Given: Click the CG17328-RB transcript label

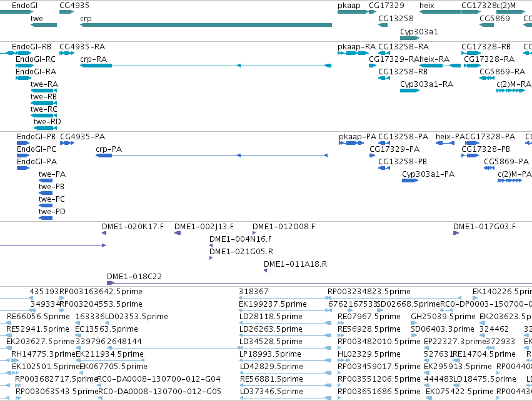Looking at the screenshot, I should pyautogui.click(x=486, y=47).
